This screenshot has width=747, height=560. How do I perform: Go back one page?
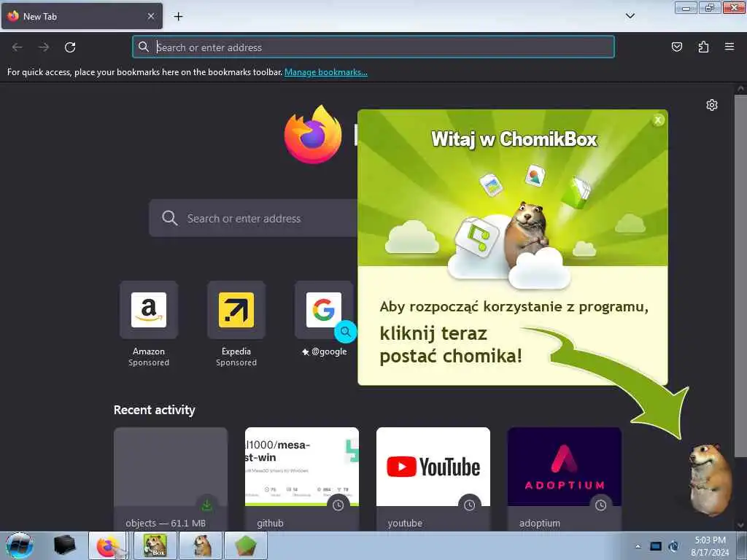coord(18,47)
